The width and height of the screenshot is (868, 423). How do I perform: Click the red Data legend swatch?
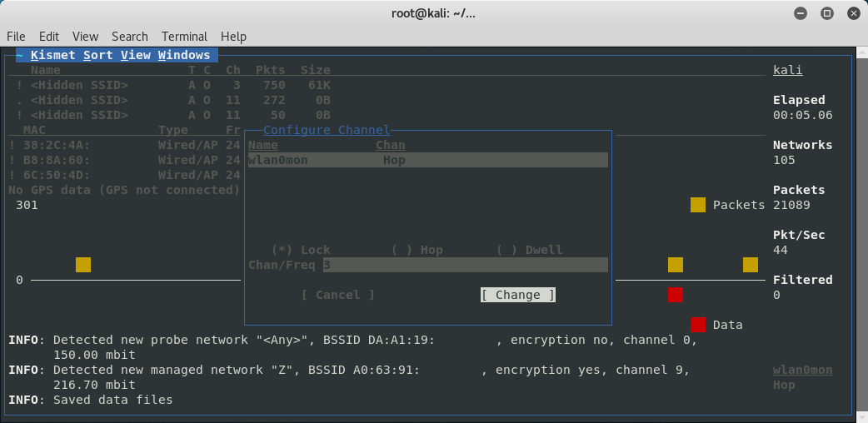pos(697,325)
